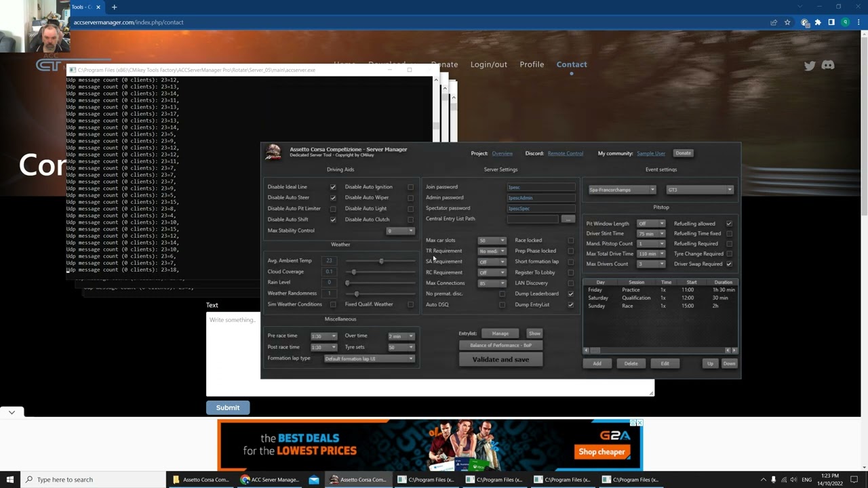Open the Twitter icon link on website

[810, 65]
